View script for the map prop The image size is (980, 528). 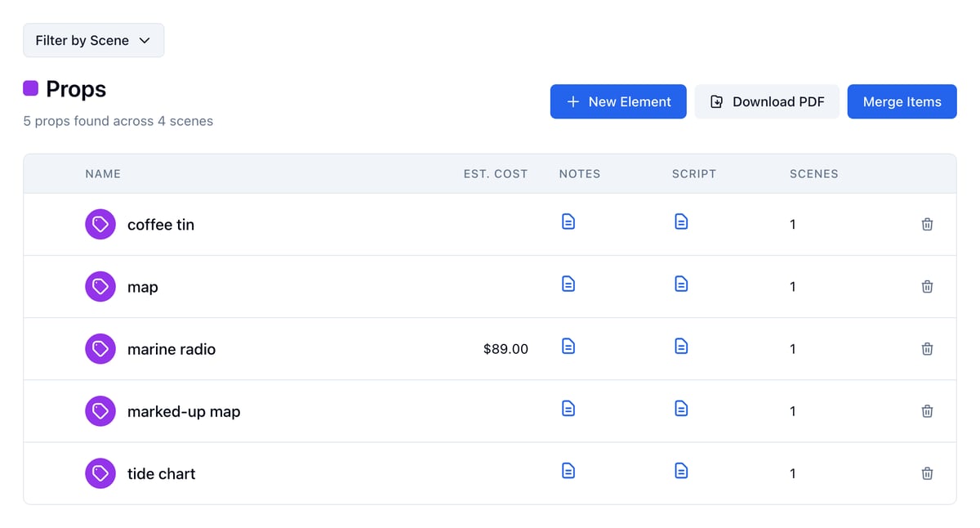click(x=681, y=284)
